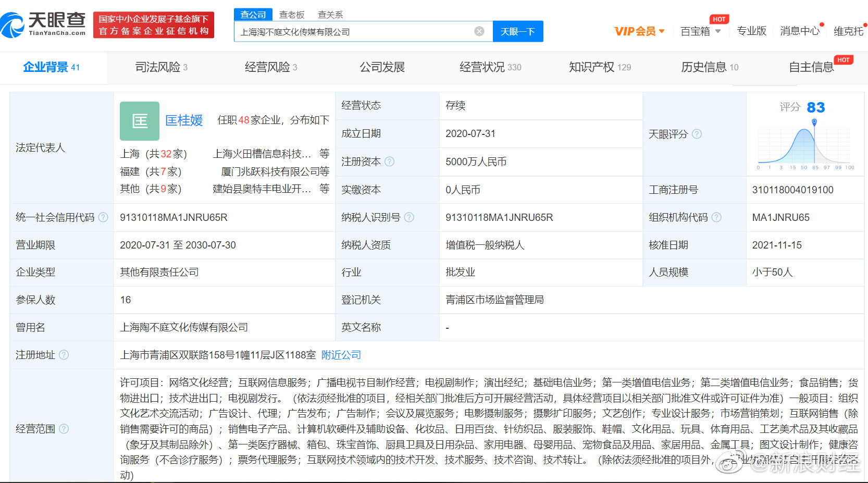
Task: Click help icon beside 统一社会信用代码
Action: click(x=103, y=217)
